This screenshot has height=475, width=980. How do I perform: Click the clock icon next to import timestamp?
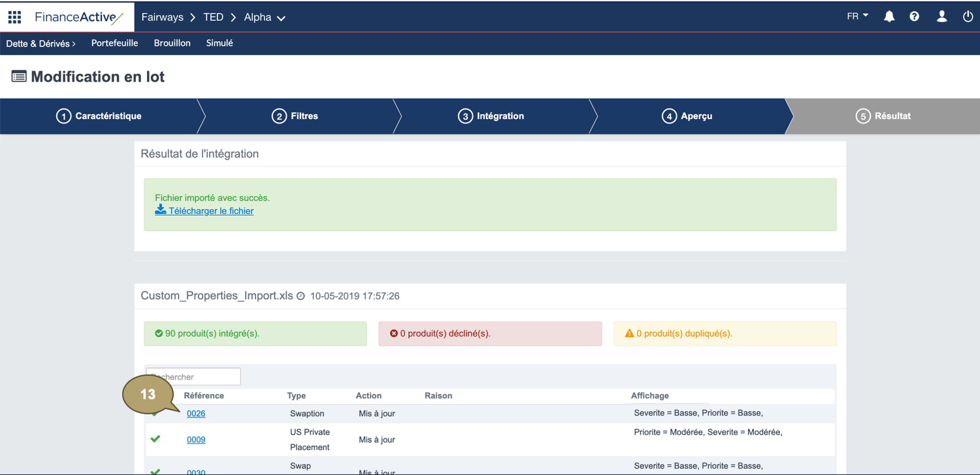click(x=301, y=296)
